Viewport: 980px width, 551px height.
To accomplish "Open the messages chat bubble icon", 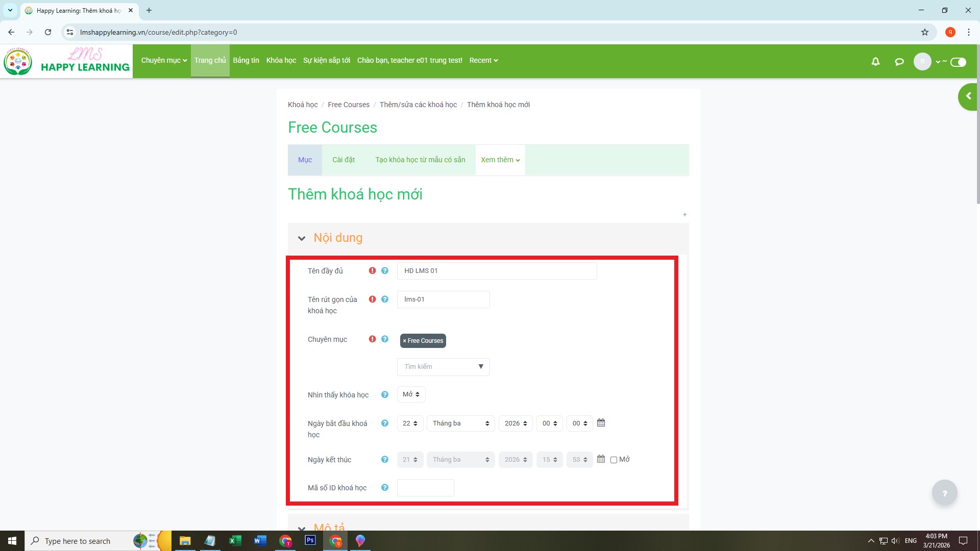I will [x=899, y=62].
